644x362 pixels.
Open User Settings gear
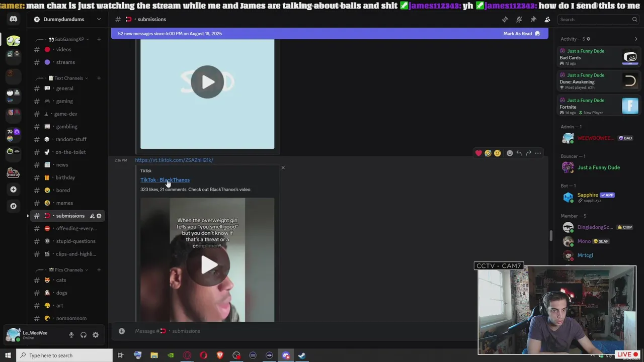pyautogui.click(x=96, y=335)
